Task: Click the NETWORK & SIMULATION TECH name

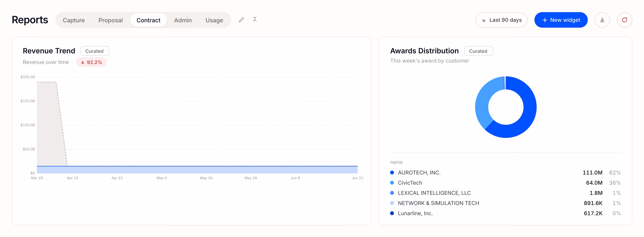Action: (x=439, y=203)
